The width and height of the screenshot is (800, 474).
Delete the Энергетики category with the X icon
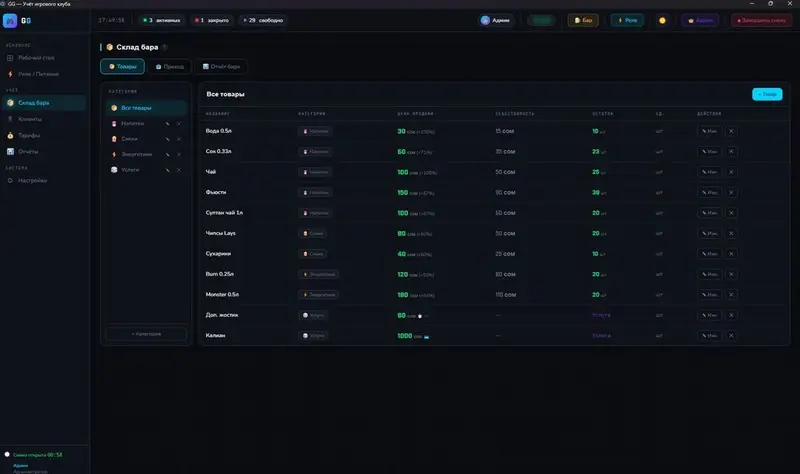click(x=179, y=154)
